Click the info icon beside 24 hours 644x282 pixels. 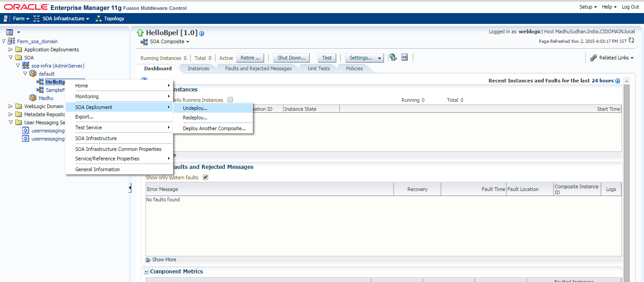[x=617, y=81]
